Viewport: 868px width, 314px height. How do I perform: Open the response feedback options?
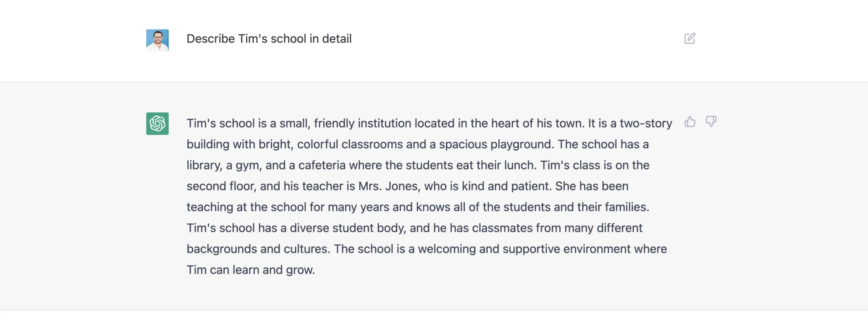(701, 122)
